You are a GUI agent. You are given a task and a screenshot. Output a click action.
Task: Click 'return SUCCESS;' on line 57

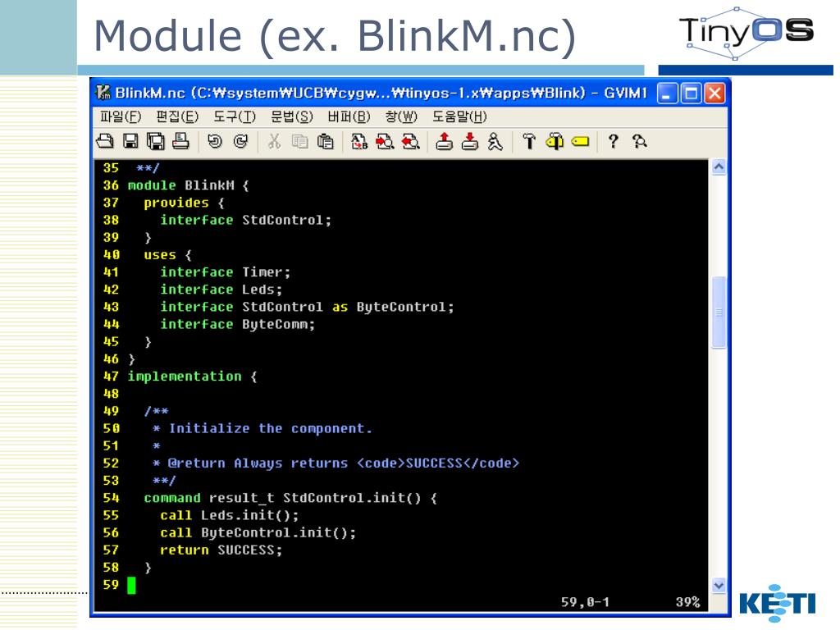coord(221,550)
